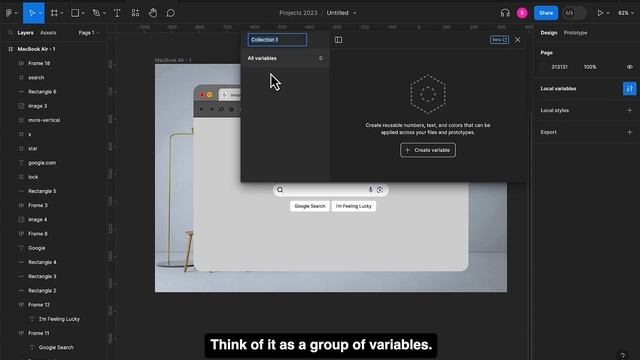
Task: Open Move tool options arrow
Action: click(x=40, y=13)
